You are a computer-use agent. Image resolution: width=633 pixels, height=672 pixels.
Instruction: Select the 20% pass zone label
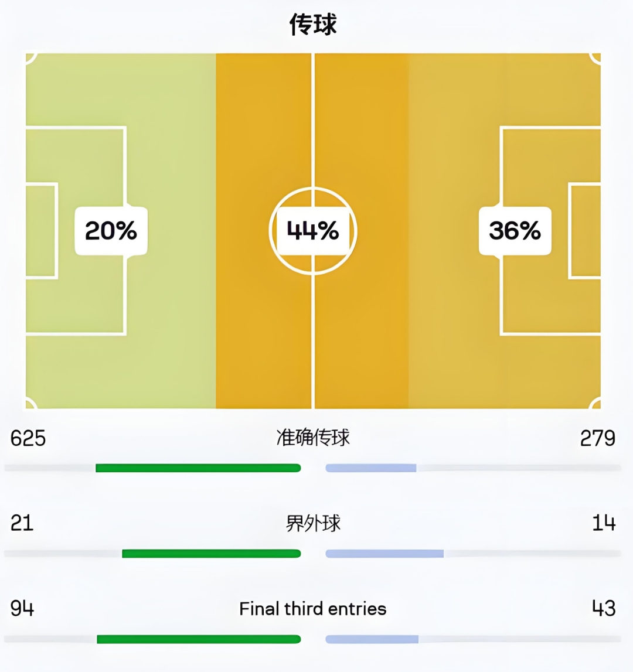click(x=111, y=231)
